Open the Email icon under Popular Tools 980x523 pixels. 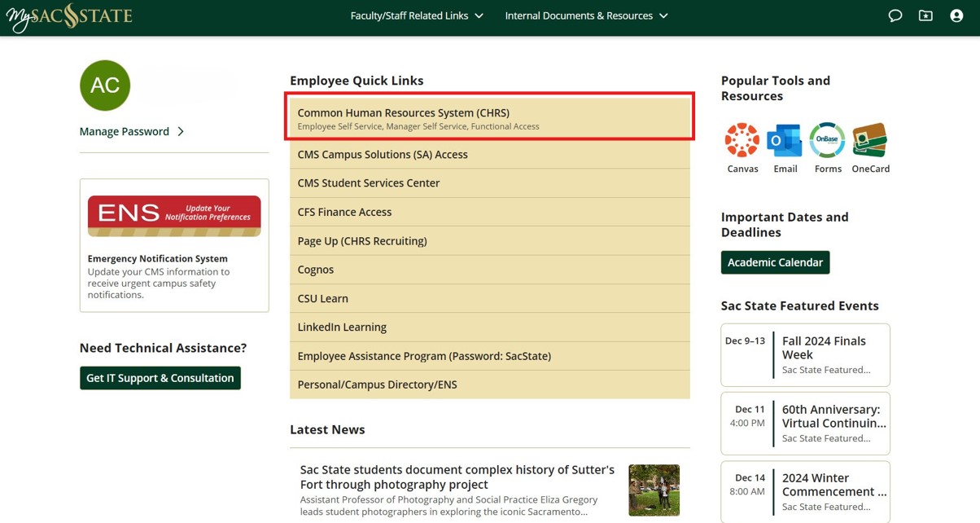[785, 140]
